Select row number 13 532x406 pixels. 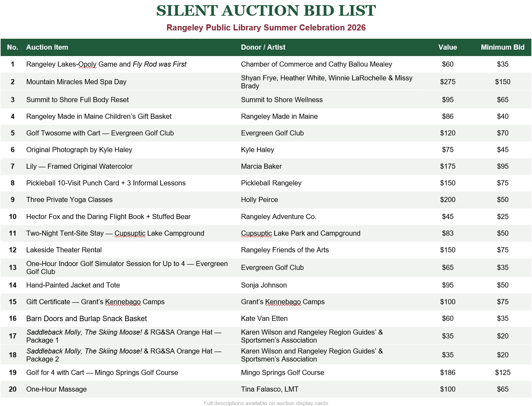[x=12, y=268]
